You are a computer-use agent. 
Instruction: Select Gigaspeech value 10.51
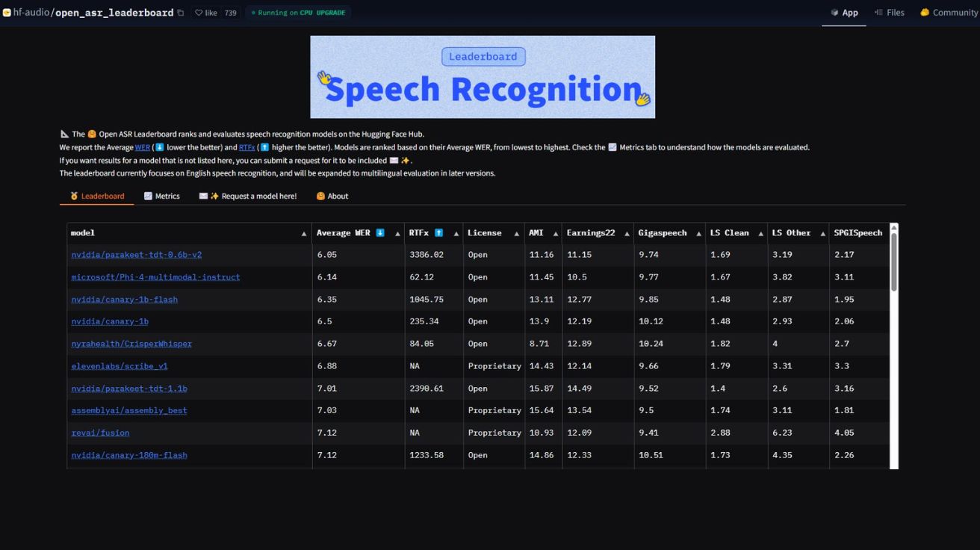[651, 455]
